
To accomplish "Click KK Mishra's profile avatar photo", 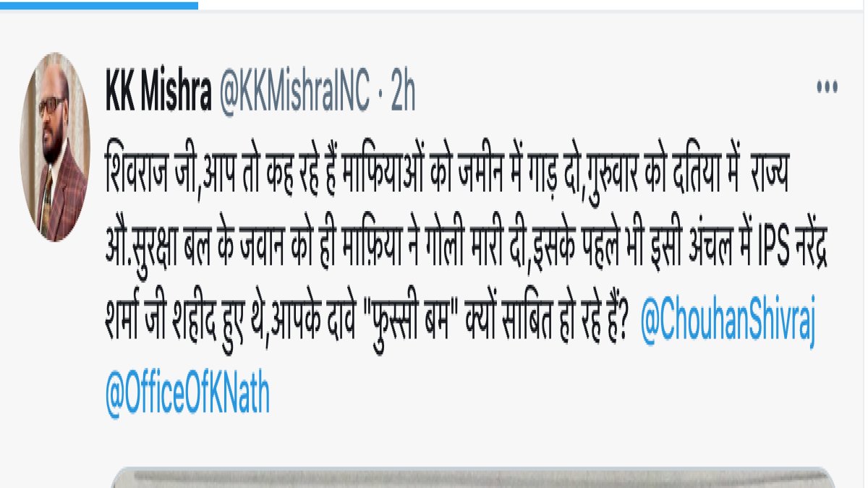I will tap(55, 147).
